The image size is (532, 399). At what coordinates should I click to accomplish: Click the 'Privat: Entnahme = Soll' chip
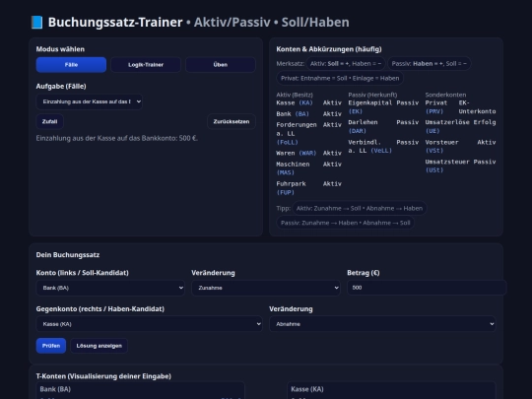tap(340, 78)
